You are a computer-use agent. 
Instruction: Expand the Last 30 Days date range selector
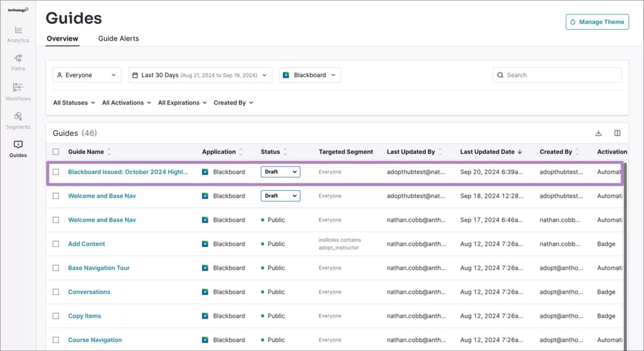tap(200, 74)
